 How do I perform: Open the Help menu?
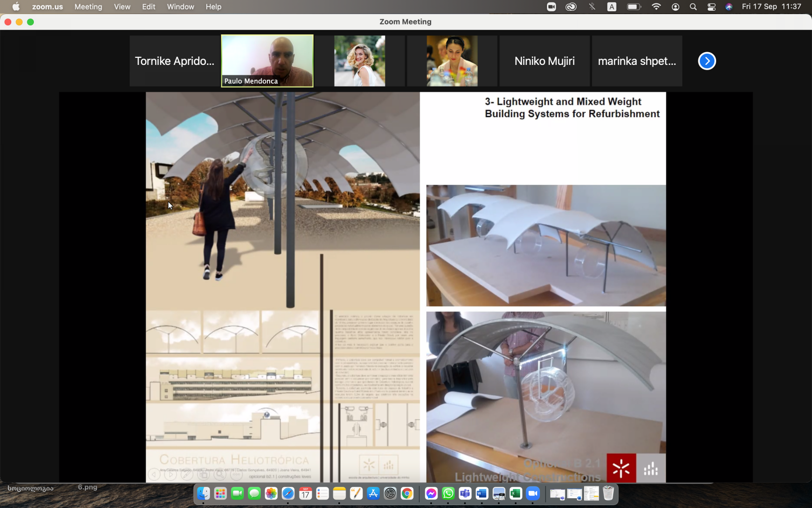(x=213, y=7)
